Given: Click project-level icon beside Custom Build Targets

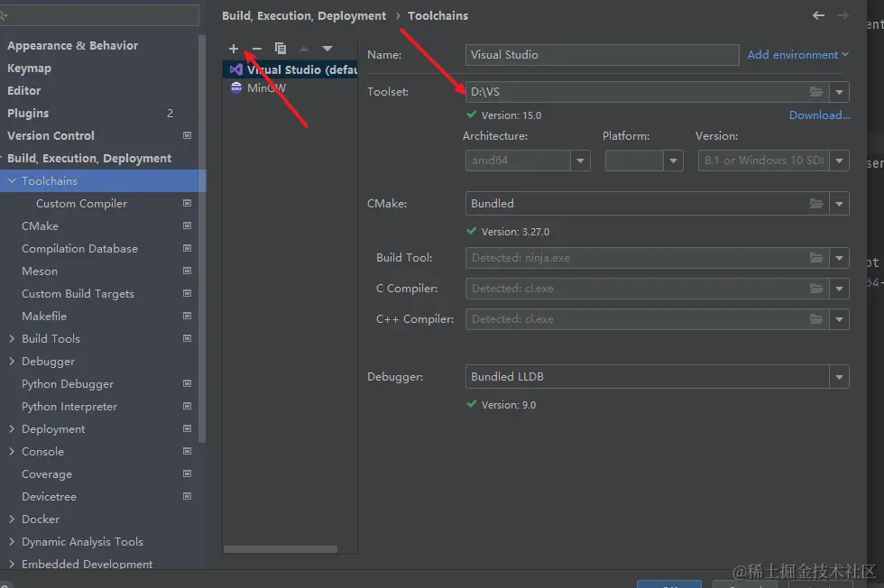Looking at the screenshot, I should (x=188, y=293).
